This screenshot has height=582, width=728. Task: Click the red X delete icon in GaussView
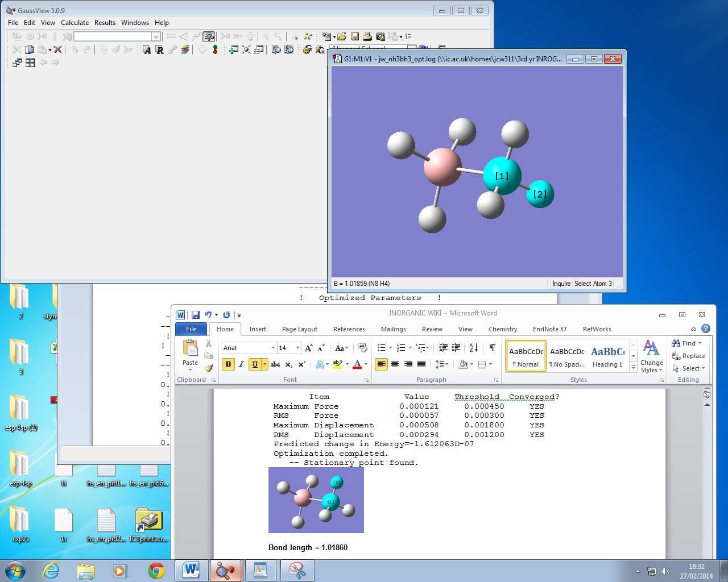coord(57,49)
